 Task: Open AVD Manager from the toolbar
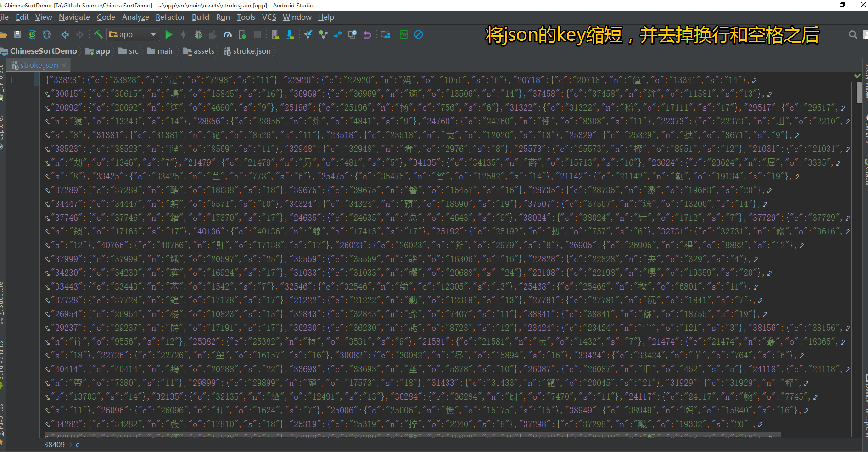[275, 34]
